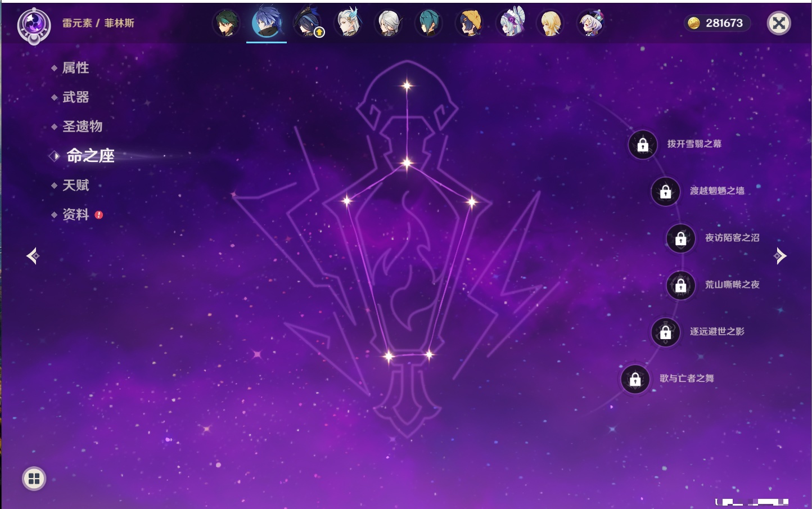Open constellation label 荒山嘶啭之夜
Screen dimensions: 812x509
point(732,285)
